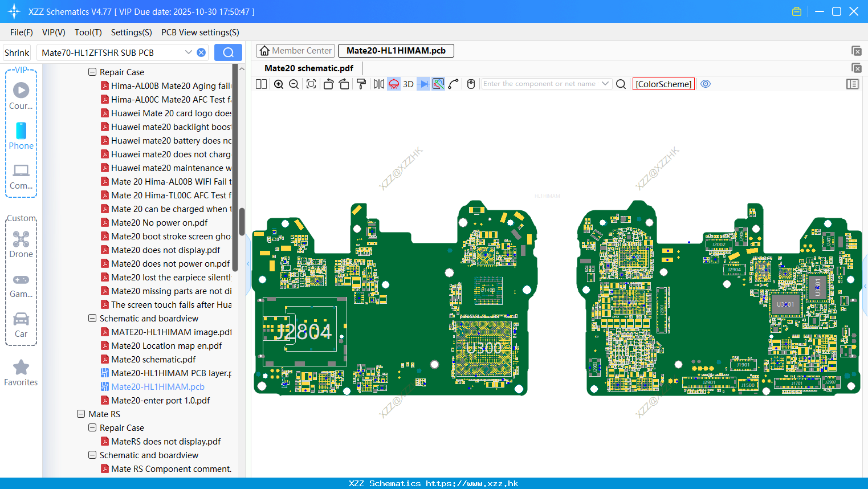
Task: Search for the entered component name
Action: [x=621, y=84]
